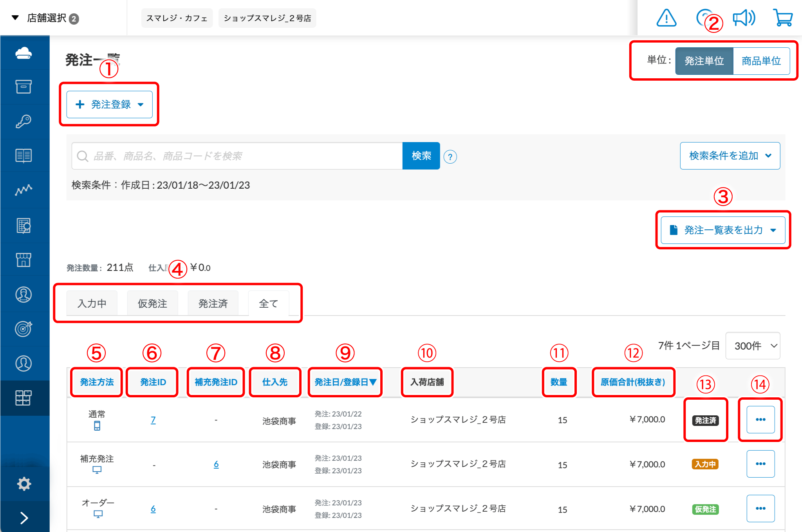
Task: Open the megaphone announcements icon
Action: (744, 18)
